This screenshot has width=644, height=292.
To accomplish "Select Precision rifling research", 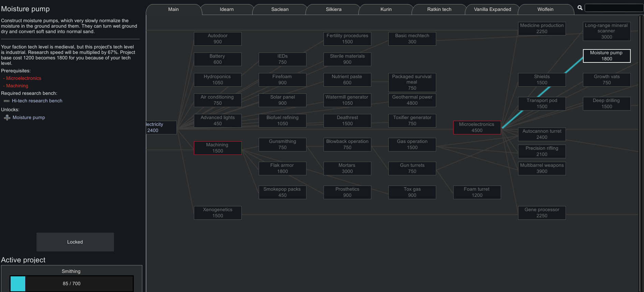I will [542, 151].
